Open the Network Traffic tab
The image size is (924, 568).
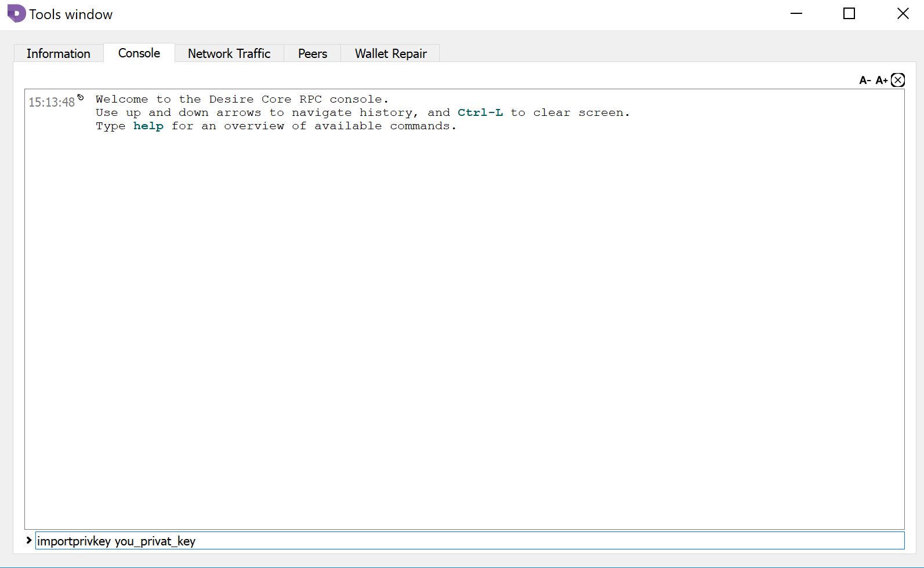[x=229, y=53]
